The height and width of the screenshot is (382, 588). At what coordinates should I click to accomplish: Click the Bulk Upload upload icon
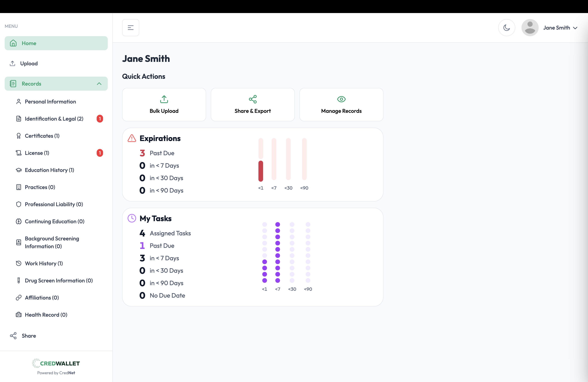(164, 99)
